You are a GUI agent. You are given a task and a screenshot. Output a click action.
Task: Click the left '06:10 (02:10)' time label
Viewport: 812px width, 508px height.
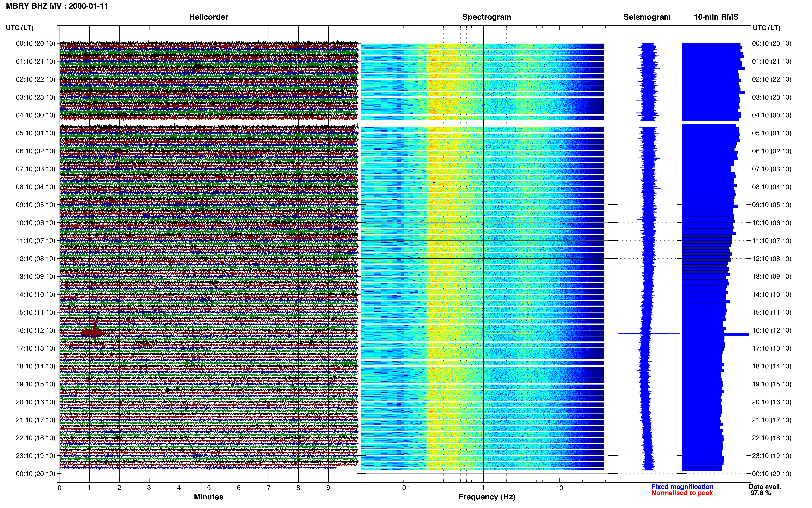36,151
